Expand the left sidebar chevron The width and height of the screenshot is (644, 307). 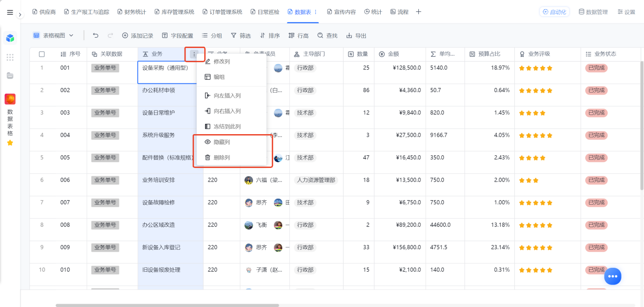point(20,15)
